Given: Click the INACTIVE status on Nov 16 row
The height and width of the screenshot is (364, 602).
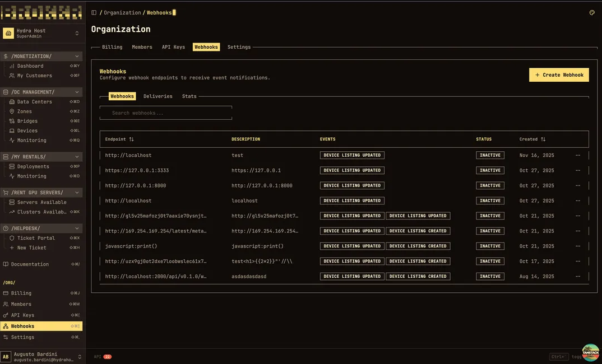Looking at the screenshot, I should pyautogui.click(x=490, y=155).
